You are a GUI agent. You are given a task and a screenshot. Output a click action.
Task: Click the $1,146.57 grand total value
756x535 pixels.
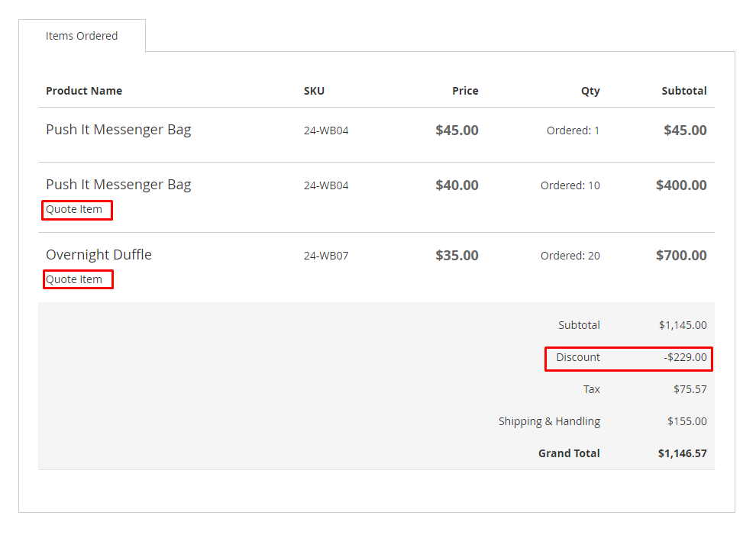pos(682,453)
